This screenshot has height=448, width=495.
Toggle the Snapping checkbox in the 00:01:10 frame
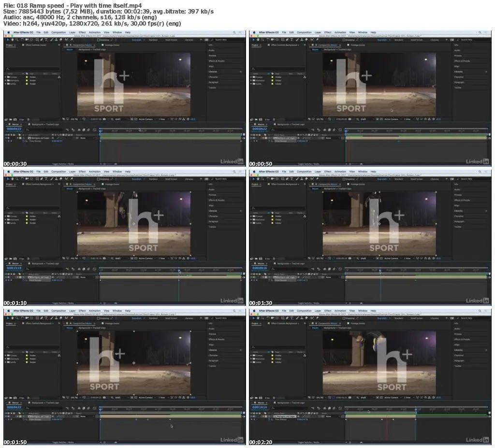(99, 179)
